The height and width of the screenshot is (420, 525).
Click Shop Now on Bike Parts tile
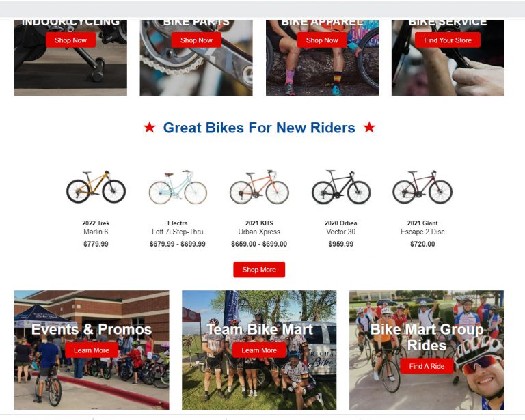[196, 40]
